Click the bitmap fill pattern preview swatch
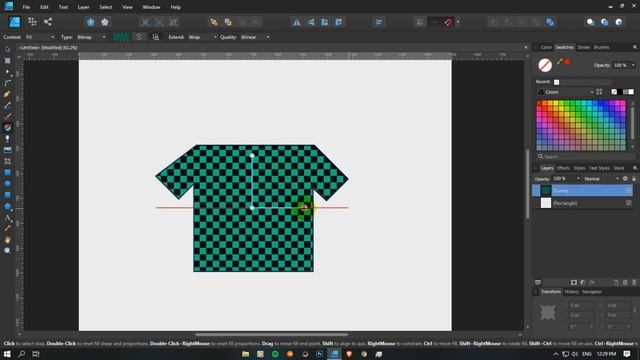Viewport: 640px width, 360px height. 121,37
